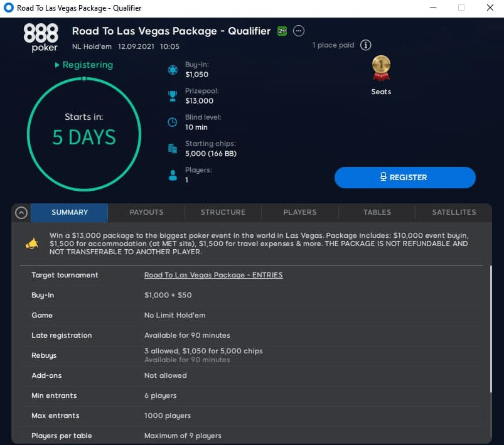Click the blind level clock icon

tap(173, 122)
